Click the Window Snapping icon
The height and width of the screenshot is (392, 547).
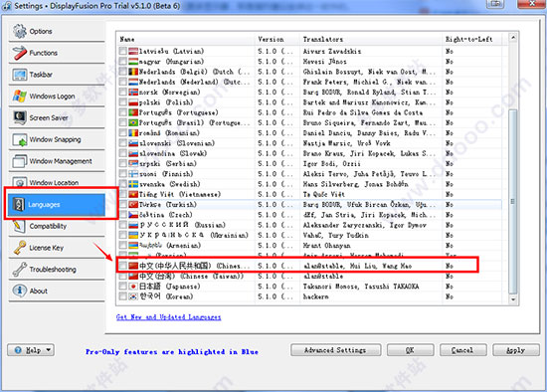click(x=20, y=139)
